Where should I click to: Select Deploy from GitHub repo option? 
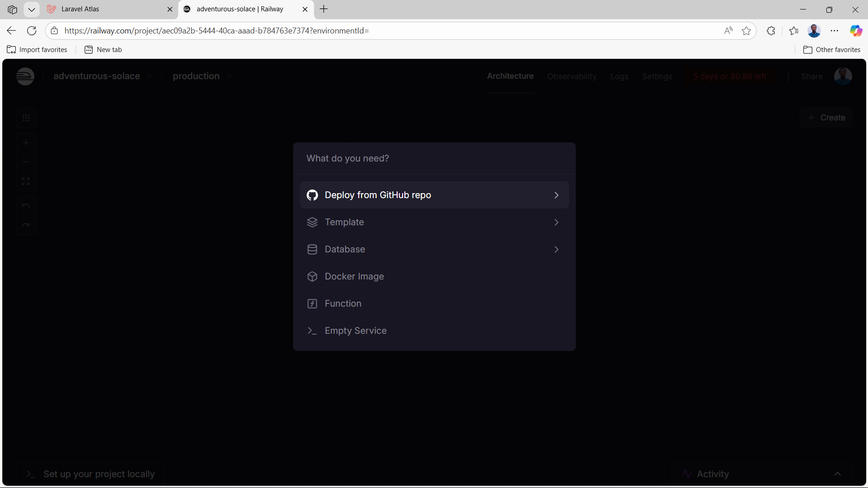[x=434, y=195]
